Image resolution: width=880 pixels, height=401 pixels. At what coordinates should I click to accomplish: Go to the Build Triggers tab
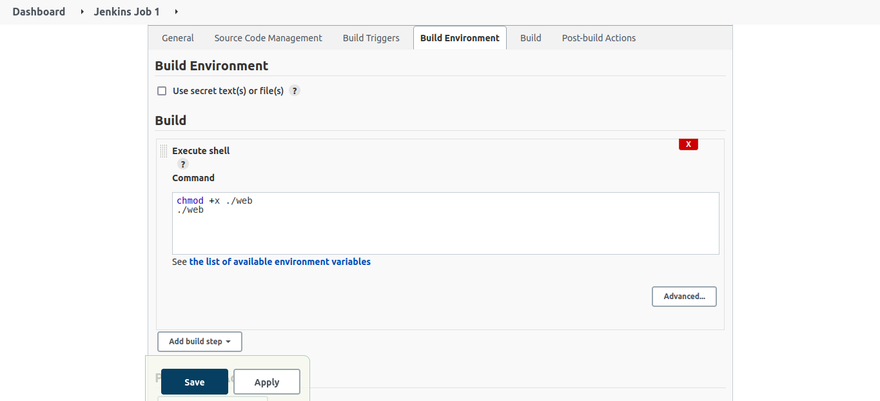click(371, 38)
